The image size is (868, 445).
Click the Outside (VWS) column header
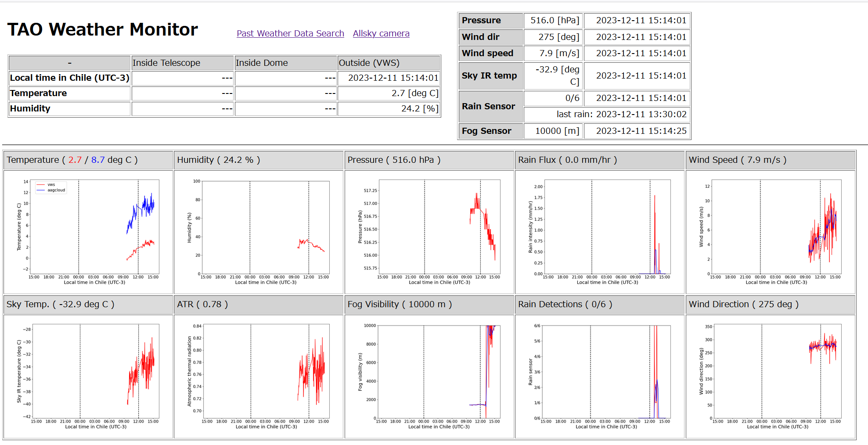click(369, 63)
